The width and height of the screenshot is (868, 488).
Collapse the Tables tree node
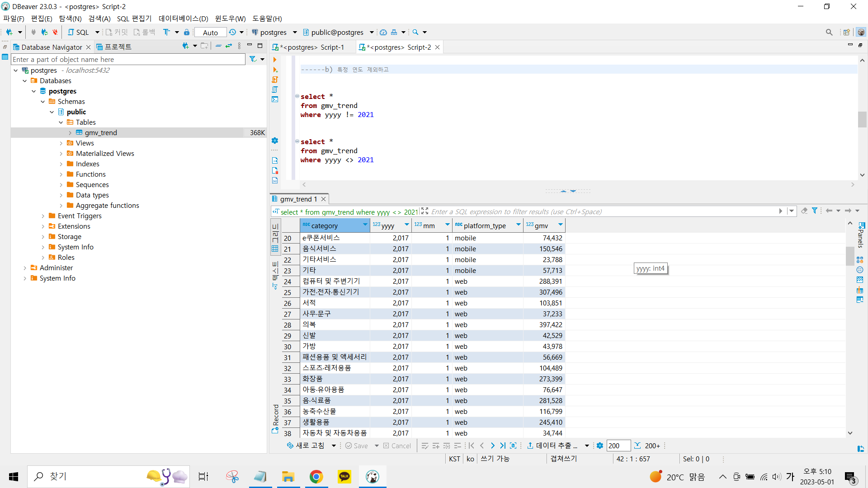pos(61,122)
